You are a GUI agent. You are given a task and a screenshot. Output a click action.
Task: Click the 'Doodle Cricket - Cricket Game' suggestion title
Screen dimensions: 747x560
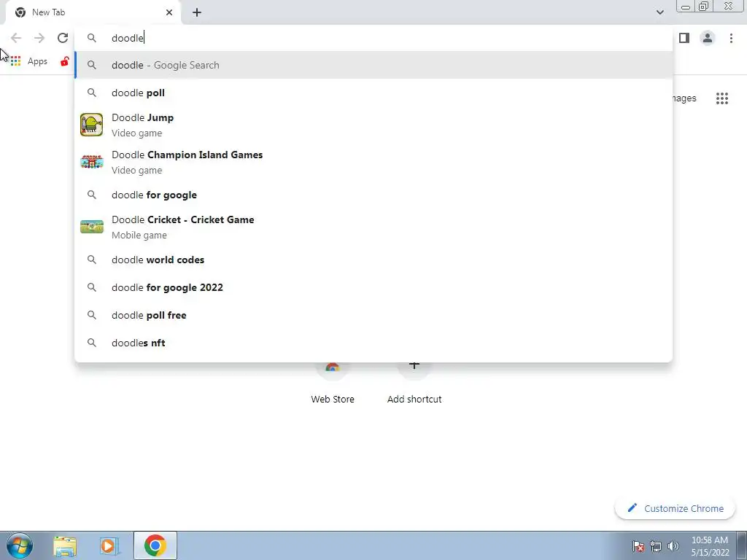point(183,219)
